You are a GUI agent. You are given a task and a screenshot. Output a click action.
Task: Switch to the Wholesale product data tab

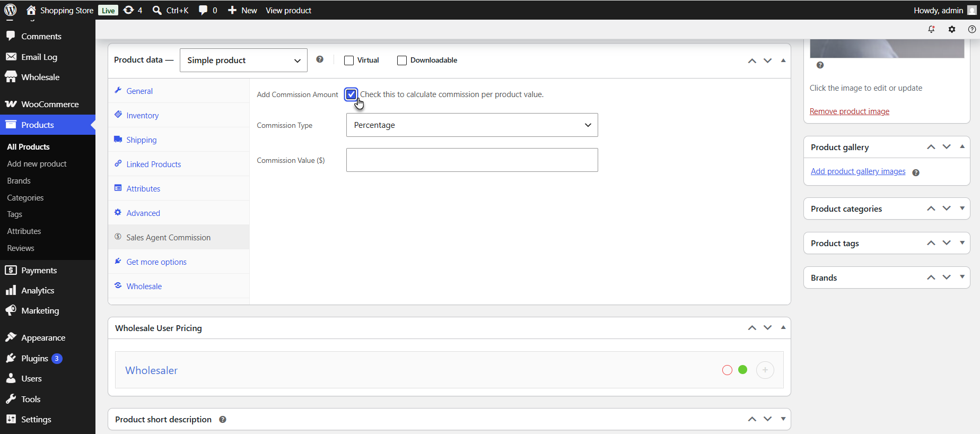(179, 286)
